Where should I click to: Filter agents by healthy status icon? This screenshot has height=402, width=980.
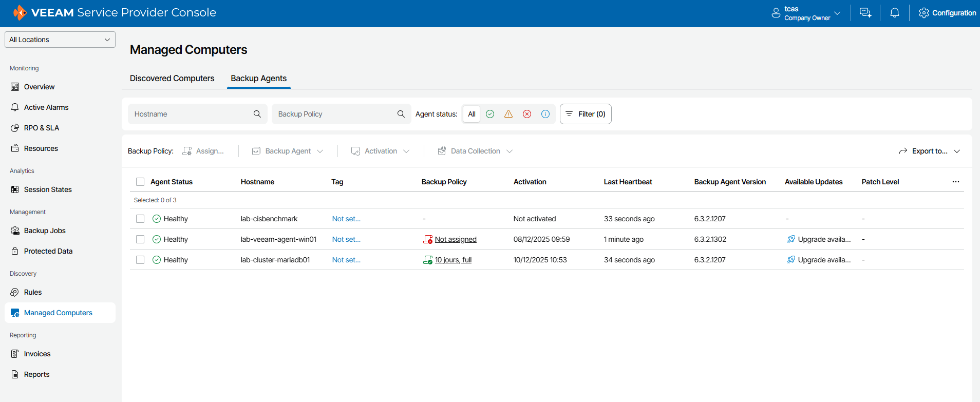(490, 114)
